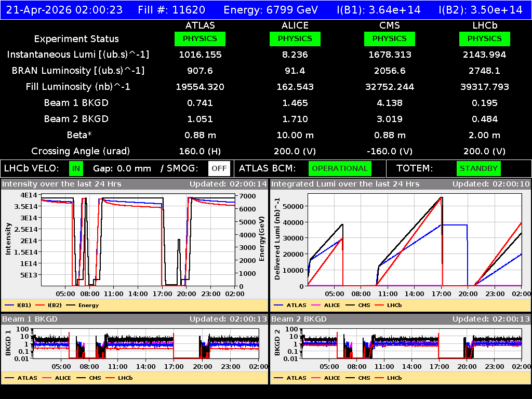Click the BRAN Luminosity row label
This screenshot has height=399, width=532.
point(78,71)
